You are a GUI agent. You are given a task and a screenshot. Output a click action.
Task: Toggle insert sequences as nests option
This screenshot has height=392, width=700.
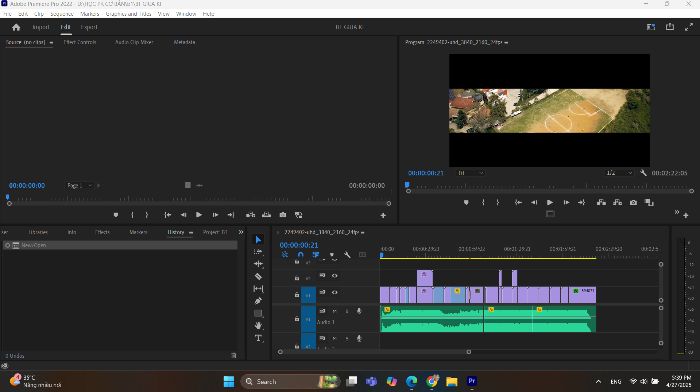pos(285,255)
